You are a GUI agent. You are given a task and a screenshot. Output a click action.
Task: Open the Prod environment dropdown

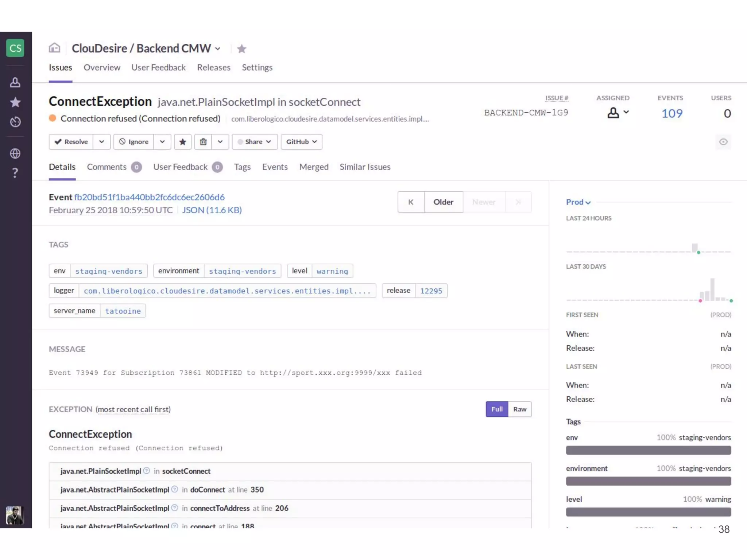578,202
